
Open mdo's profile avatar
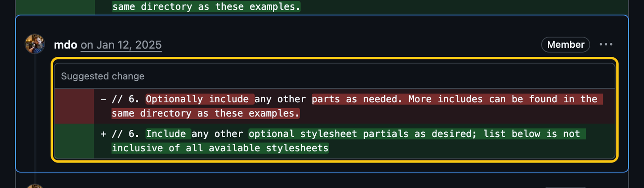click(x=35, y=44)
